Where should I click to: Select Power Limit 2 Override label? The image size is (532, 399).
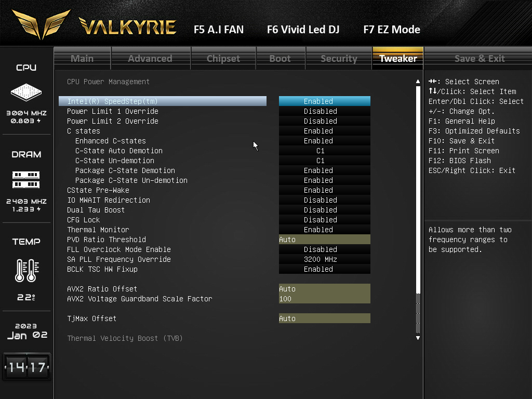[113, 121]
